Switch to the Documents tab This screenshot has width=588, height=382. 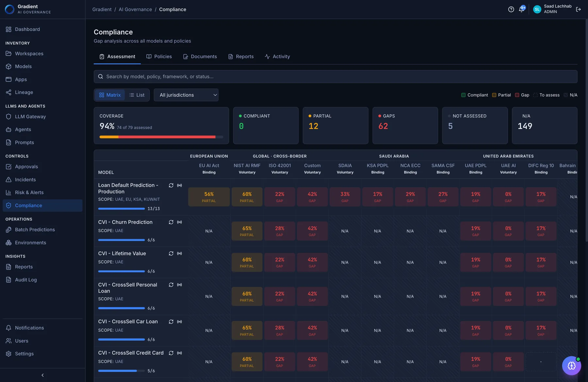coord(200,57)
